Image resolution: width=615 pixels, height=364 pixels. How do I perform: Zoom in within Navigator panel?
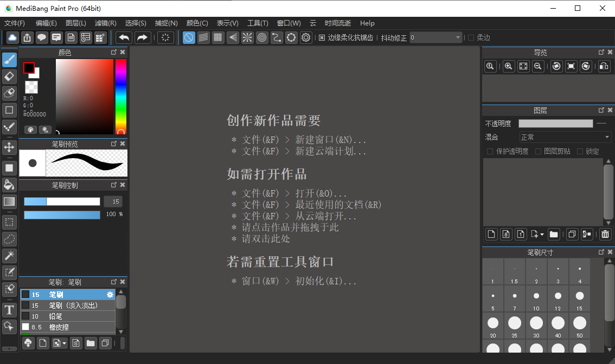tap(508, 66)
